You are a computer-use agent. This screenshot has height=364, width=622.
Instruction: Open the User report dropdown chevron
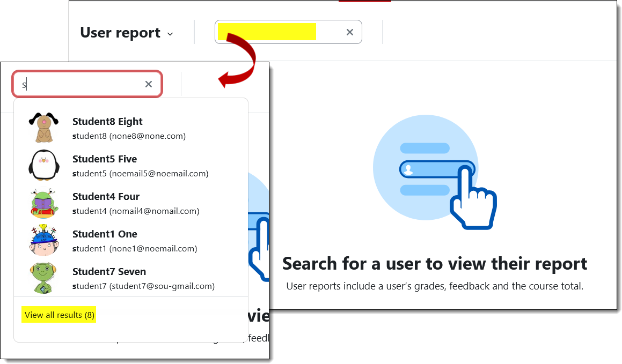pos(170,34)
